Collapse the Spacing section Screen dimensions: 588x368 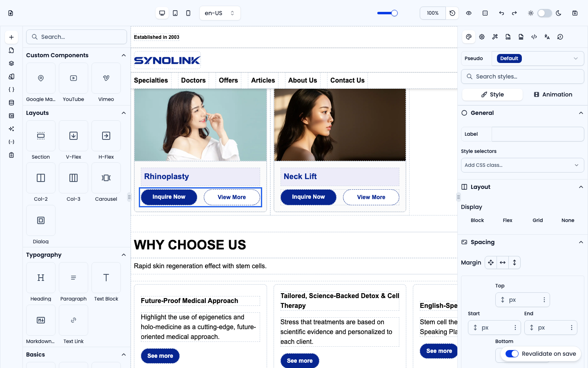point(581,242)
